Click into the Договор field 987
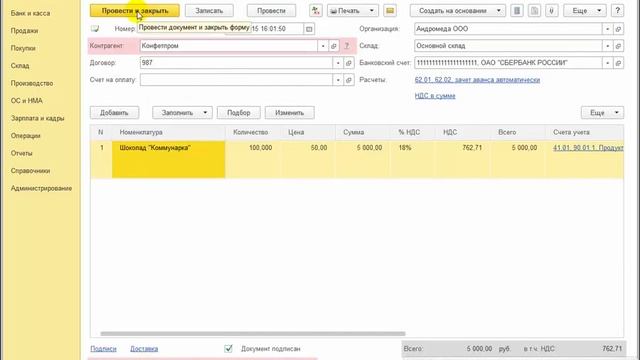640x360 pixels. pyautogui.click(x=236, y=63)
